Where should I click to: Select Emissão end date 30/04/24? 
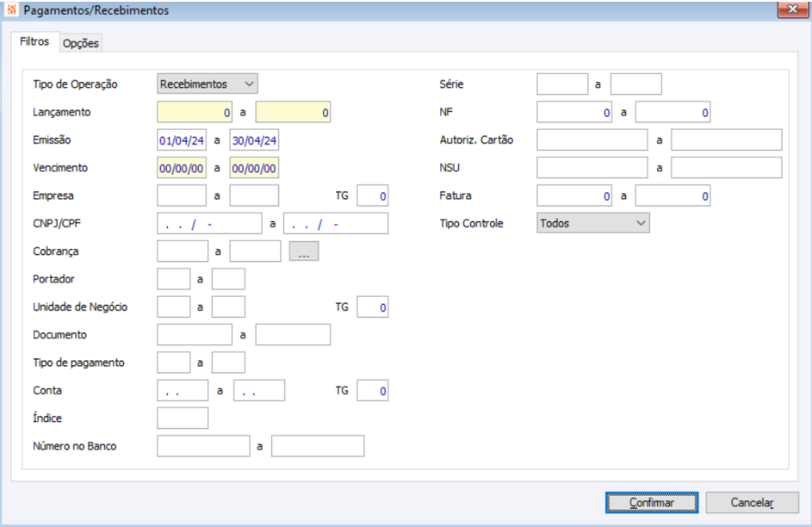click(x=254, y=140)
